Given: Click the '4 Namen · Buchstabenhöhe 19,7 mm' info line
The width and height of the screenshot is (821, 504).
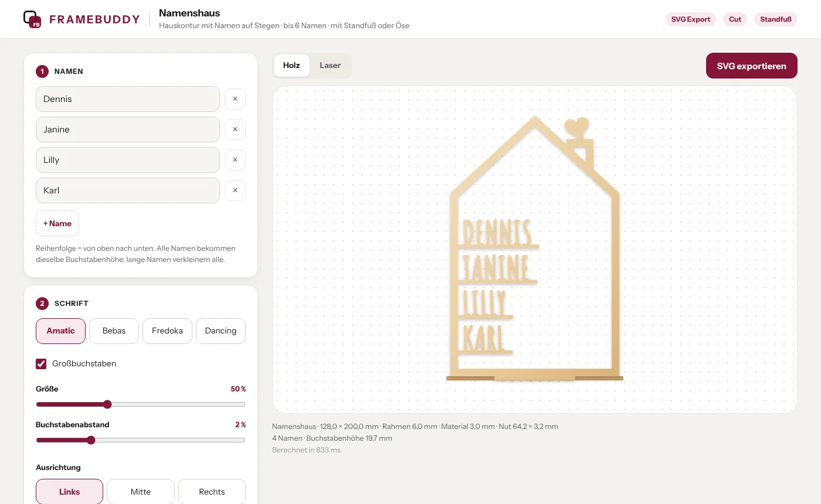Looking at the screenshot, I should pyautogui.click(x=332, y=438).
